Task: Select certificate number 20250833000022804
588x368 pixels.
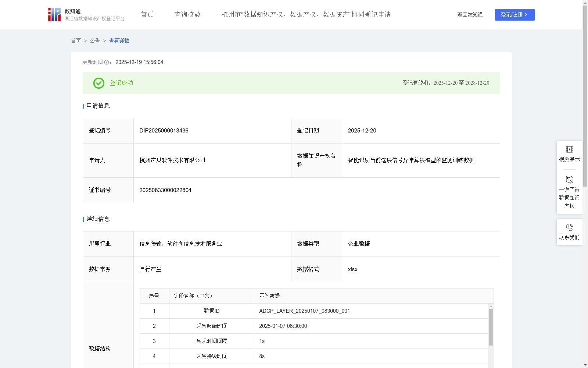Action: coord(165,190)
